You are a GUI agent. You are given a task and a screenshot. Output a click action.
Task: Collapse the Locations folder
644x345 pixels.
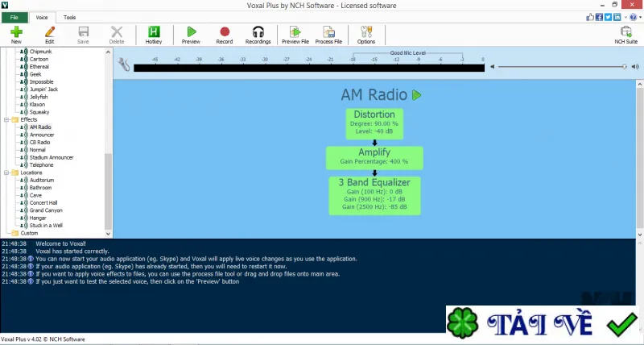(x=6, y=172)
